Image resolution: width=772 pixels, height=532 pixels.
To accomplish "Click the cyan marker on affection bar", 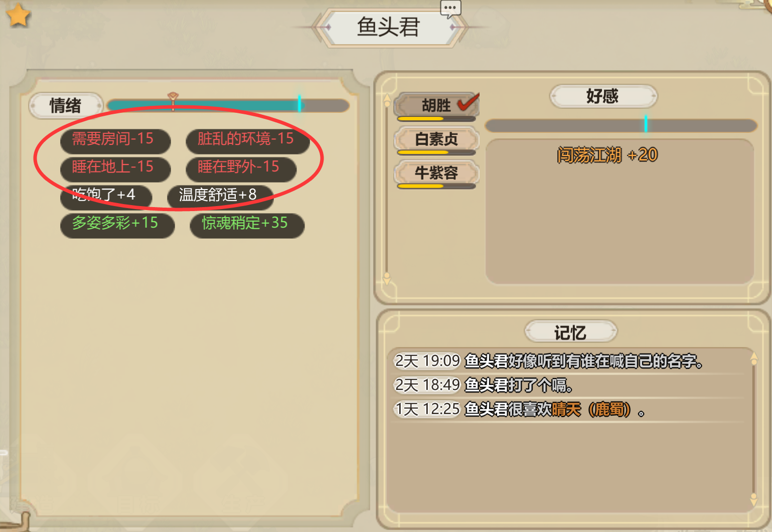I will click(x=646, y=124).
